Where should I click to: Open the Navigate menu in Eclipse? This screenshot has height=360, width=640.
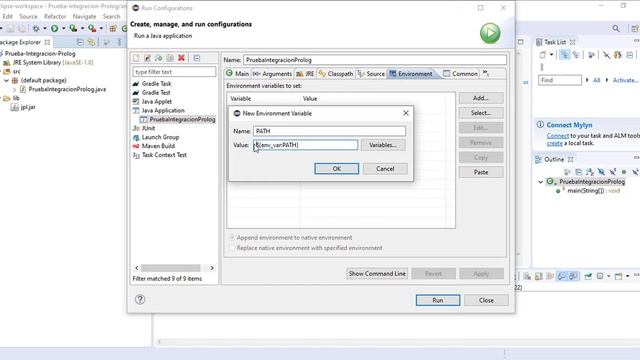coord(84,16)
